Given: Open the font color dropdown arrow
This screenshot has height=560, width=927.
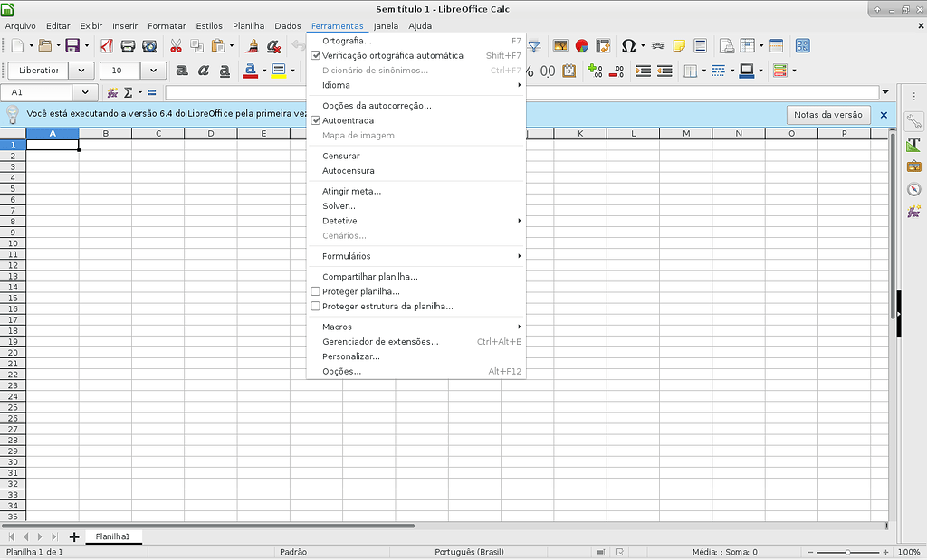Looking at the screenshot, I should 263,71.
